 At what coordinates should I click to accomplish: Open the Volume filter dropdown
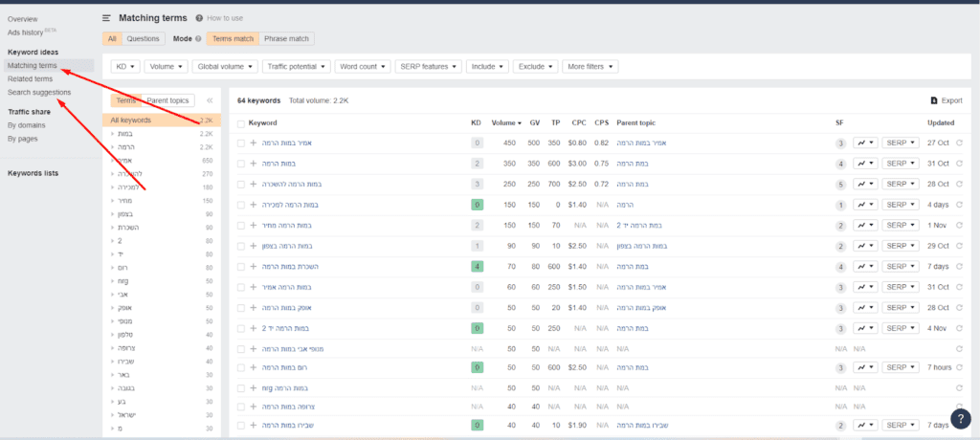click(166, 66)
